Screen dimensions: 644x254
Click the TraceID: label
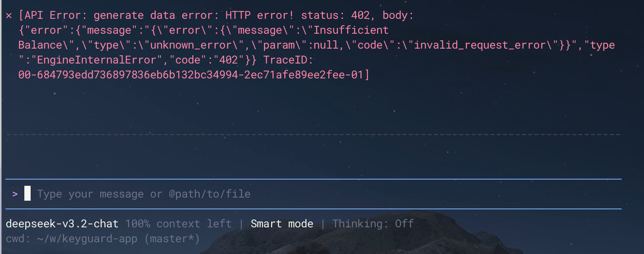(x=288, y=60)
